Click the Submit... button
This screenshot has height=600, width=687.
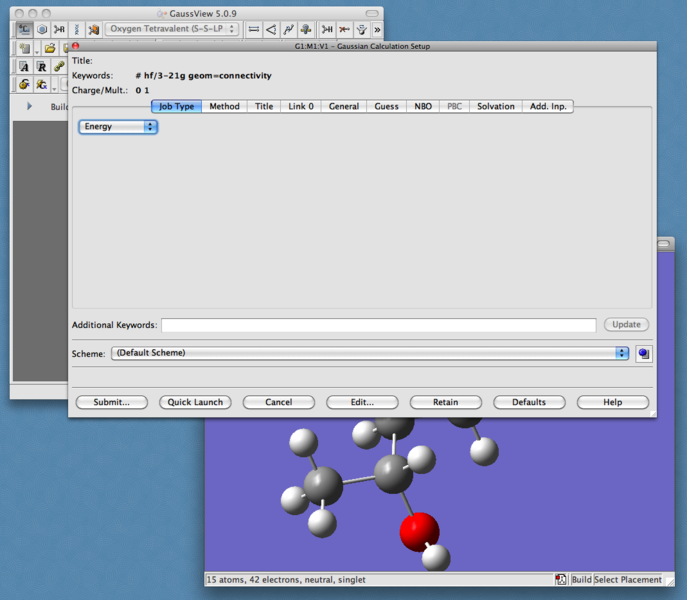(111, 402)
